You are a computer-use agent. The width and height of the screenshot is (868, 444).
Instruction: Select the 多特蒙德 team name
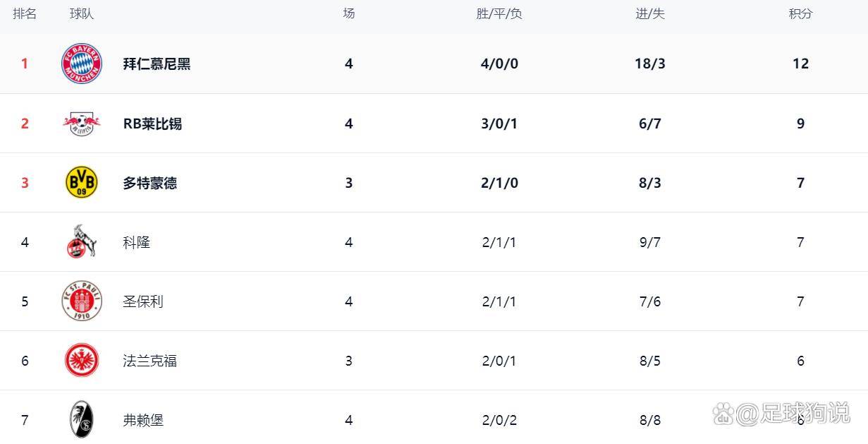pos(149,183)
